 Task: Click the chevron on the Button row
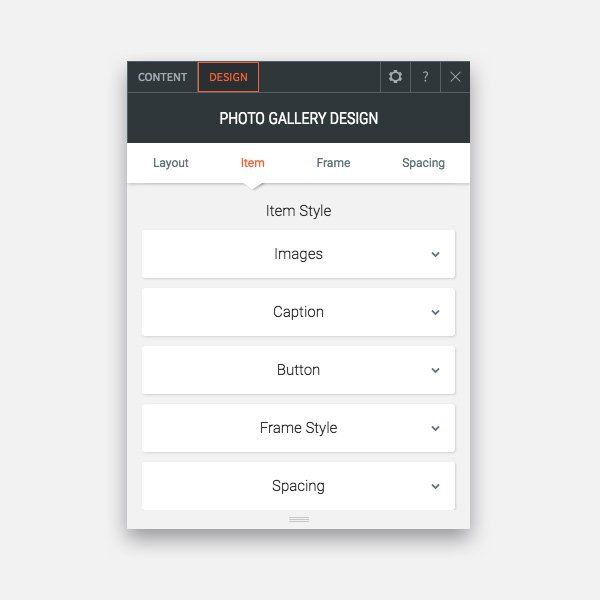pos(435,370)
